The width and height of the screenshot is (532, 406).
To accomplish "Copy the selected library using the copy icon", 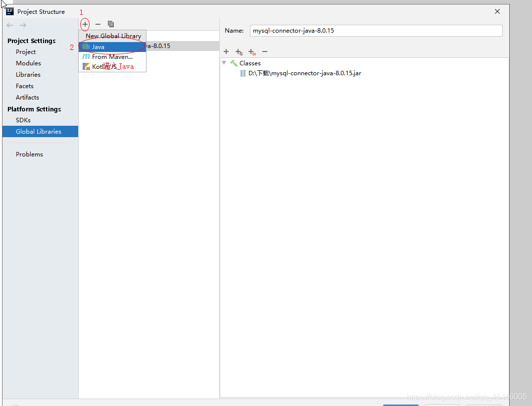I will (111, 24).
